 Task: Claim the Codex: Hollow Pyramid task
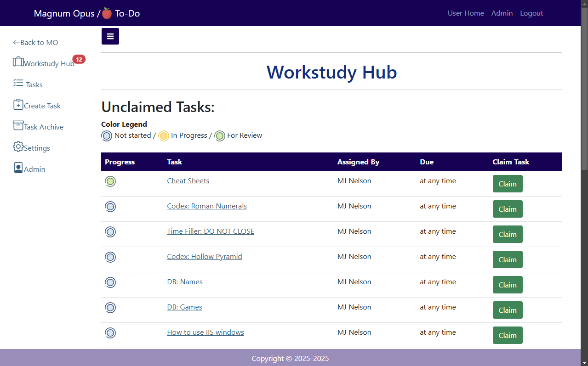tap(508, 259)
